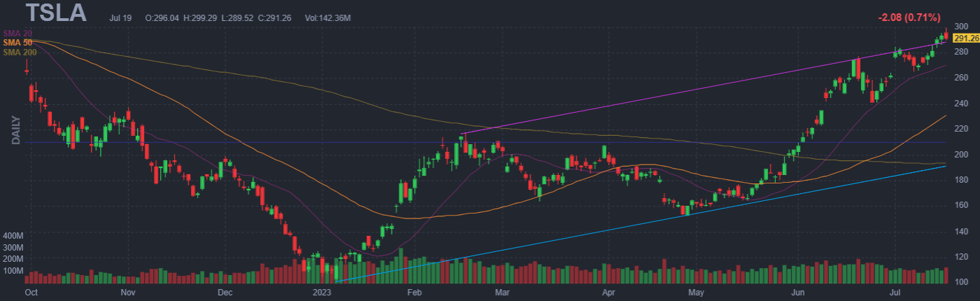Click the 100 price axis label
This screenshot has height=301, width=980.
pos(960,282)
